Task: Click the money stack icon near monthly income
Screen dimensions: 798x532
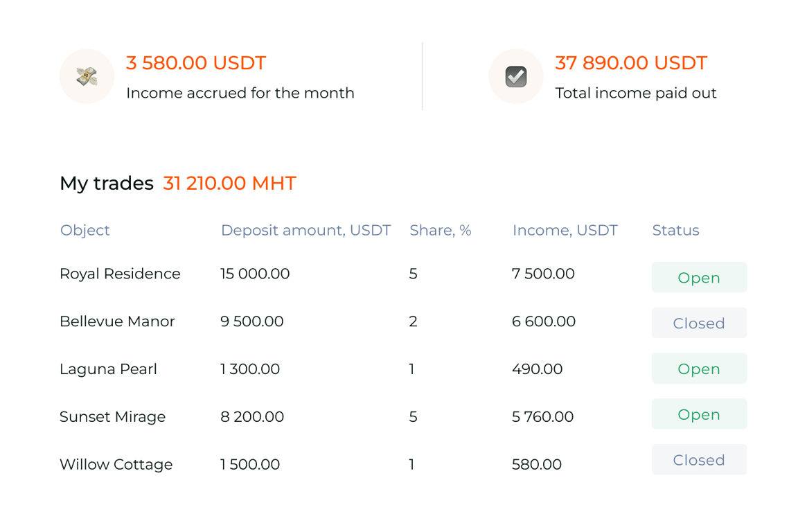Action: coord(87,76)
